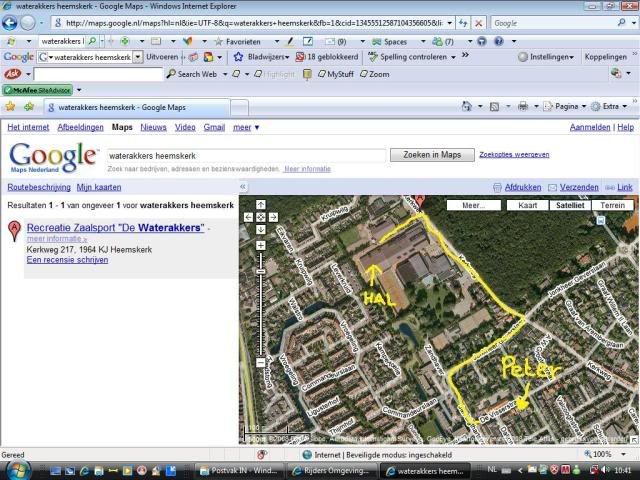Open the Pagina menu
This screenshot has width=640, height=480.
click(x=565, y=107)
